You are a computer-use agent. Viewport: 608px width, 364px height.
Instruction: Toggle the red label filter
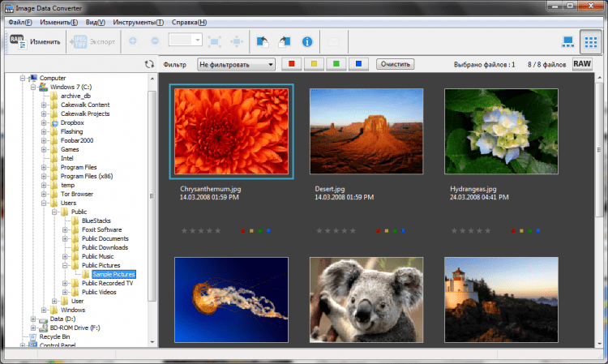[292, 64]
